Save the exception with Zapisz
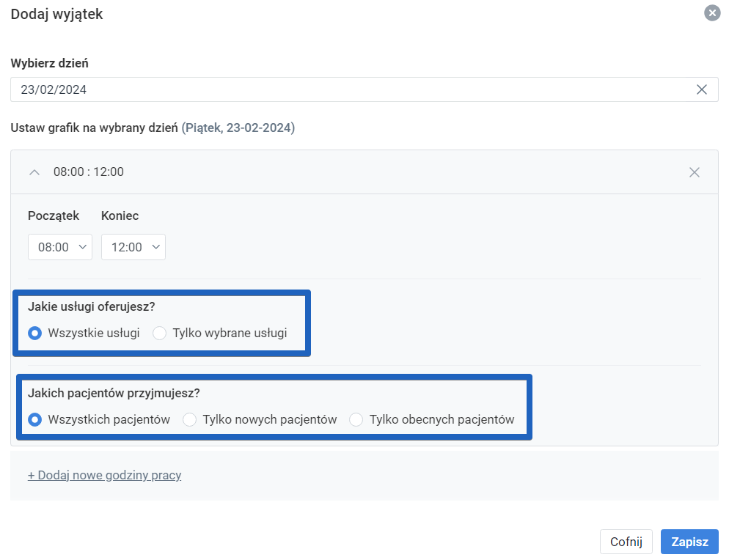729x560 pixels. click(x=689, y=542)
